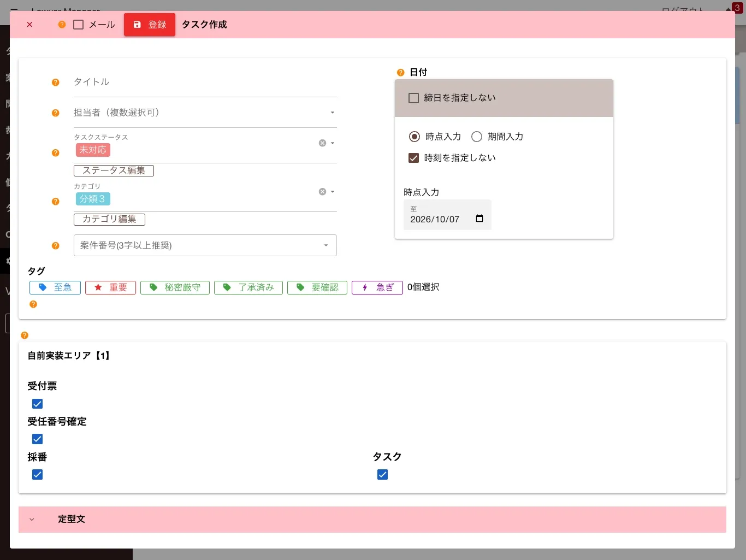The width and height of the screenshot is (746, 560).
Task: Click the 登録 save button
Action: tap(150, 25)
